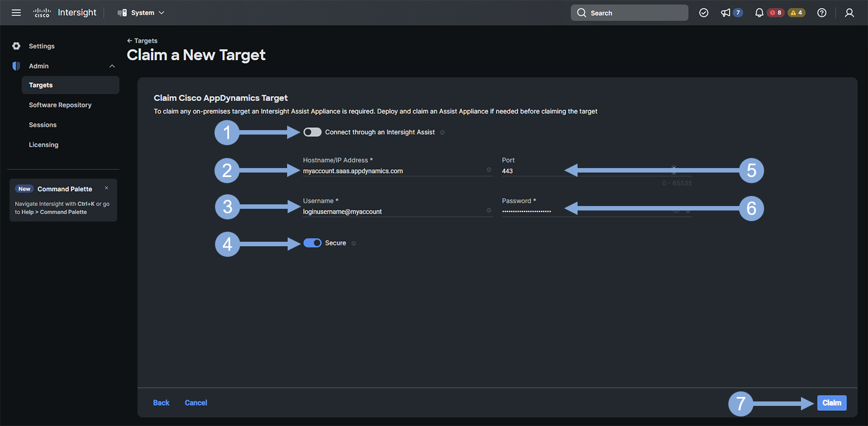Click info icon in Username field
The image size is (868, 426).
coord(489,210)
